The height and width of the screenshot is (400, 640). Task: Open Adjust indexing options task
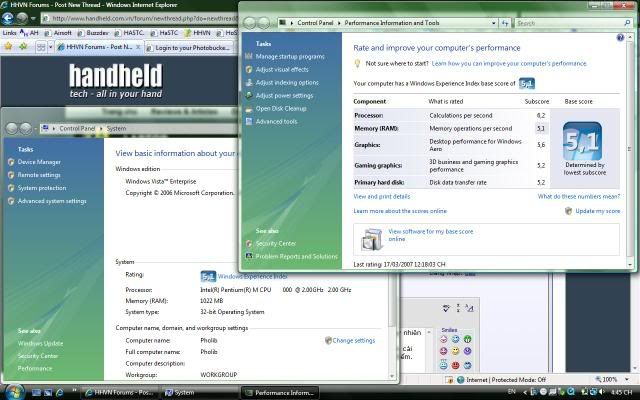click(287, 82)
